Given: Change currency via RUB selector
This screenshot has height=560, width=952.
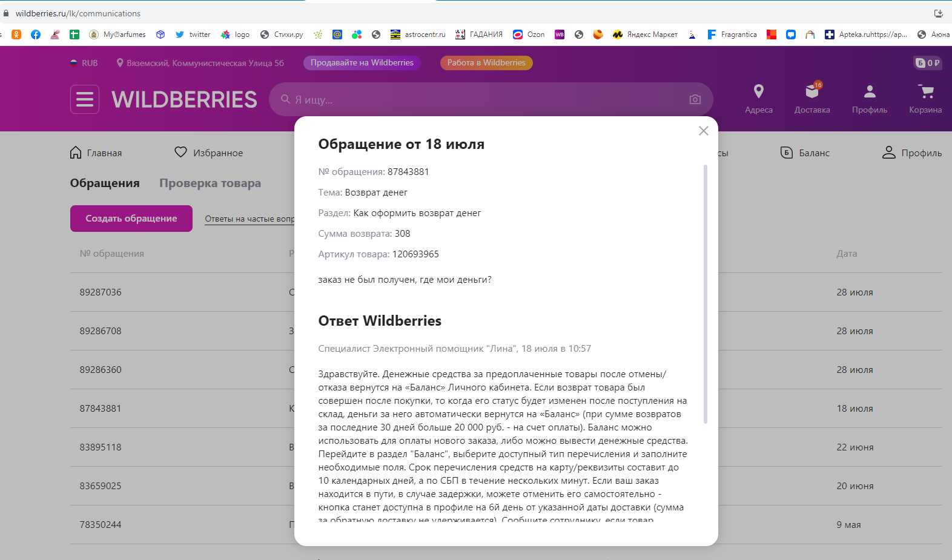Looking at the screenshot, I should tap(84, 63).
